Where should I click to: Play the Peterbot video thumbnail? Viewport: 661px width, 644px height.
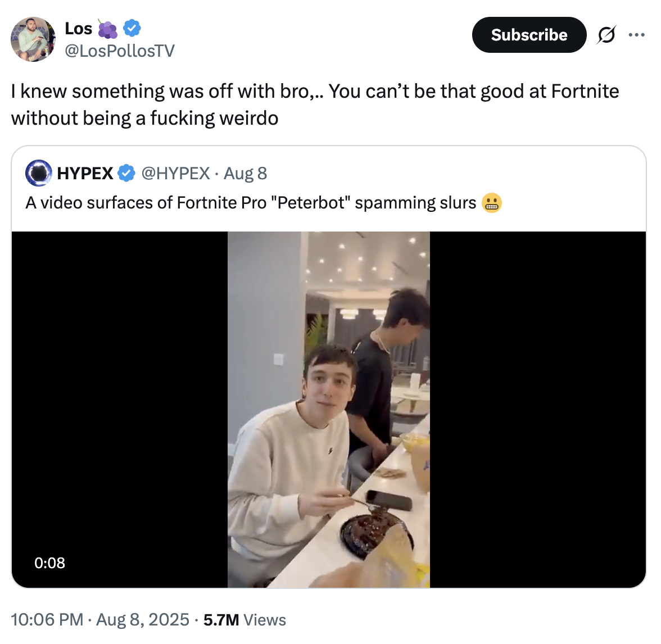pos(329,409)
